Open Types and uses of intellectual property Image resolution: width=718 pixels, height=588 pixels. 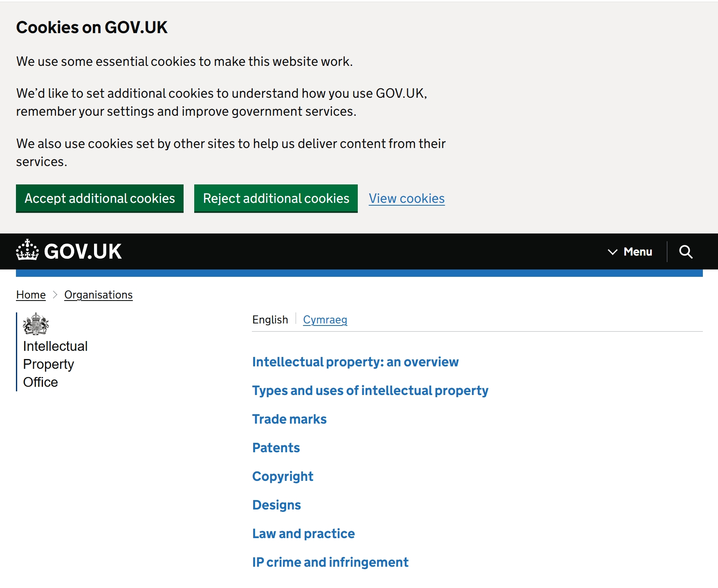(x=370, y=391)
